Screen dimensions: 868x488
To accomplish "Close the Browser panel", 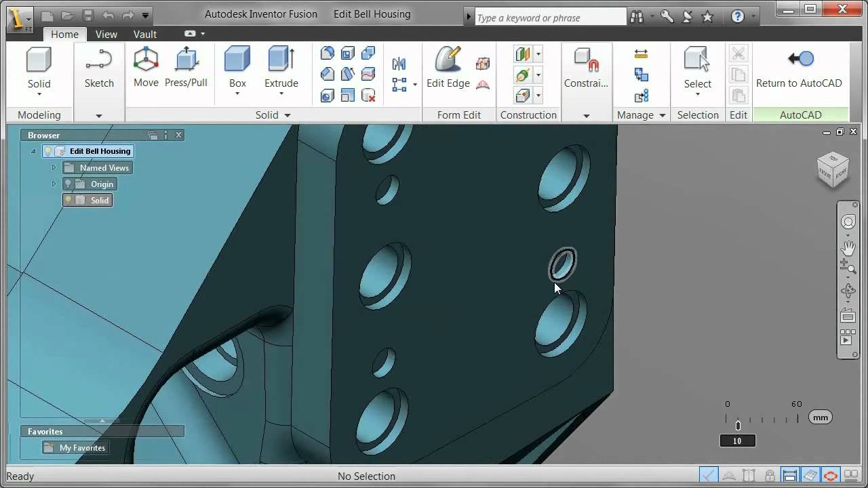I will (179, 135).
